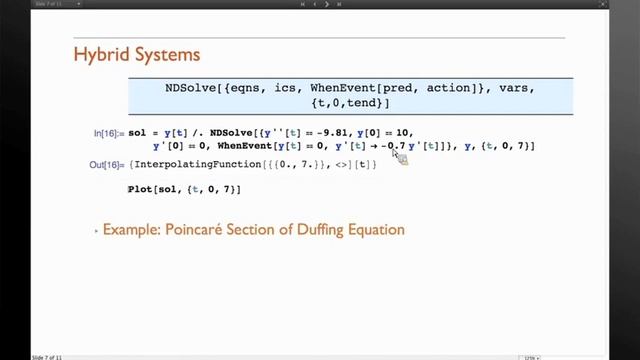
Task: Click the Out[16]= cell label
Action: tap(107, 164)
